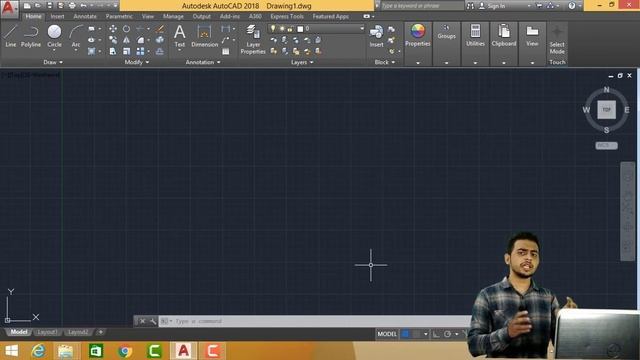Viewport: 640px width, 360px height.
Task: Switch to the Annotate ribbon tab
Action: click(x=85, y=16)
